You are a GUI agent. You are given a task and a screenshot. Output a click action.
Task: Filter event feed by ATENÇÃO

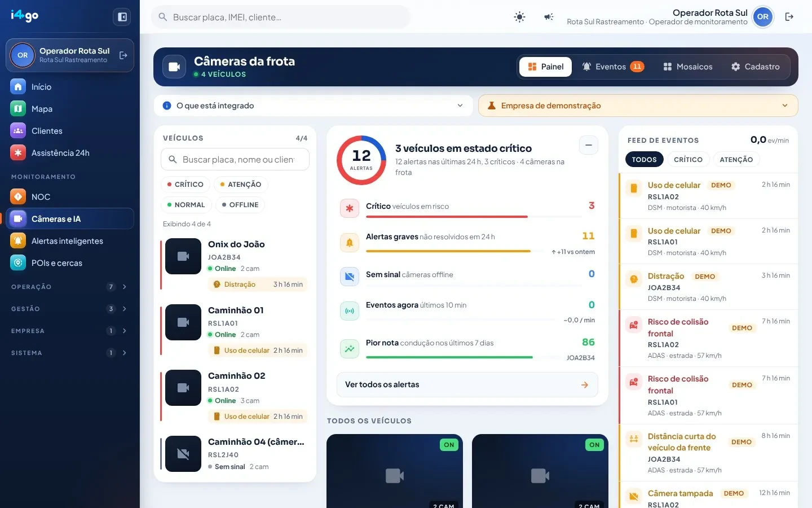[x=736, y=160]
